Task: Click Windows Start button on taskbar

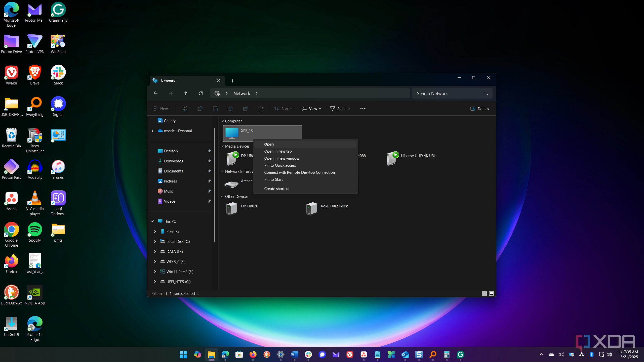Action: tap(184, 354)
